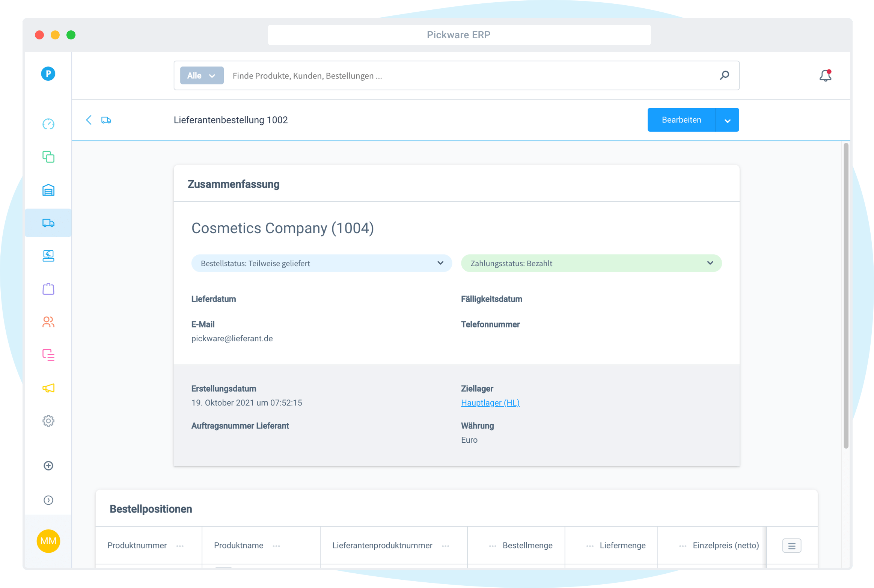Screen dimensions: 874x588
Task: Open the table column settings list icon
Action: 792,546
